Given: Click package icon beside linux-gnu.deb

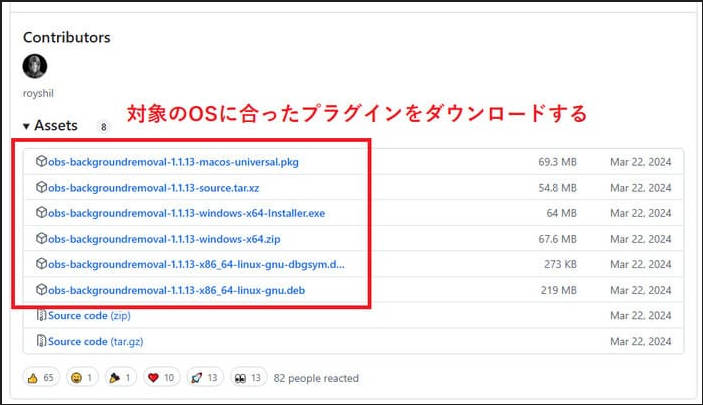Looking at the screenshot, I should [41, 289].
